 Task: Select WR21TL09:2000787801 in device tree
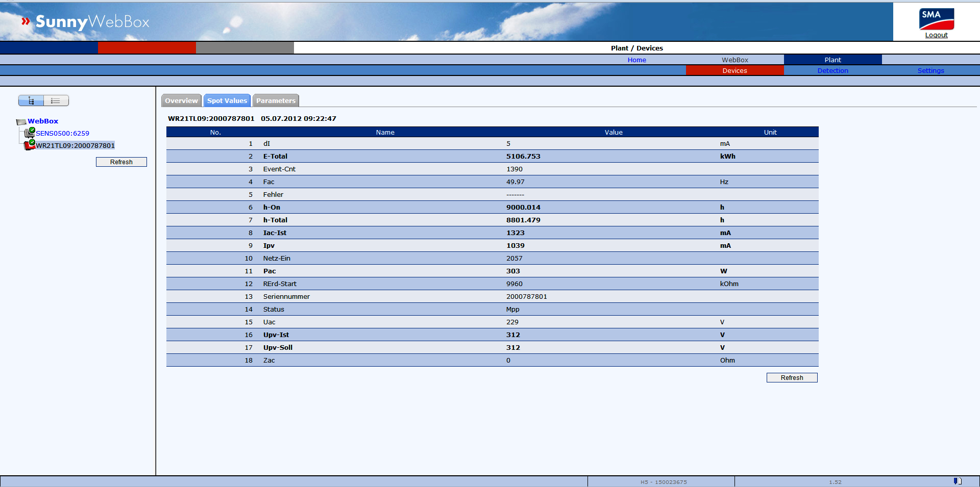pyautogui.click(x=75, y=145)
